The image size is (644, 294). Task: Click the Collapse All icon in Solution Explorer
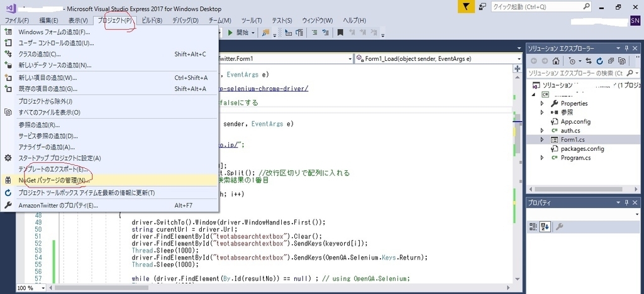pyautogui.click(x=611, y=61)
